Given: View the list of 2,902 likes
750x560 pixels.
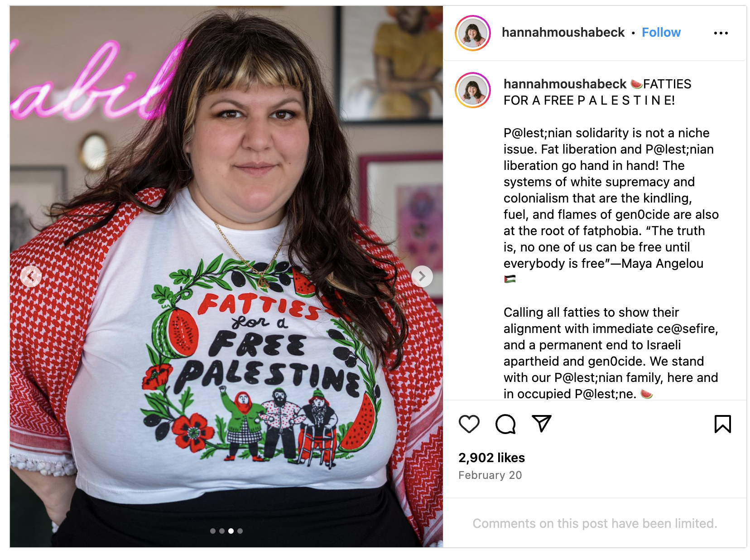Looking at the screenshot, I should pyautogui.click(x=491, y=458).
